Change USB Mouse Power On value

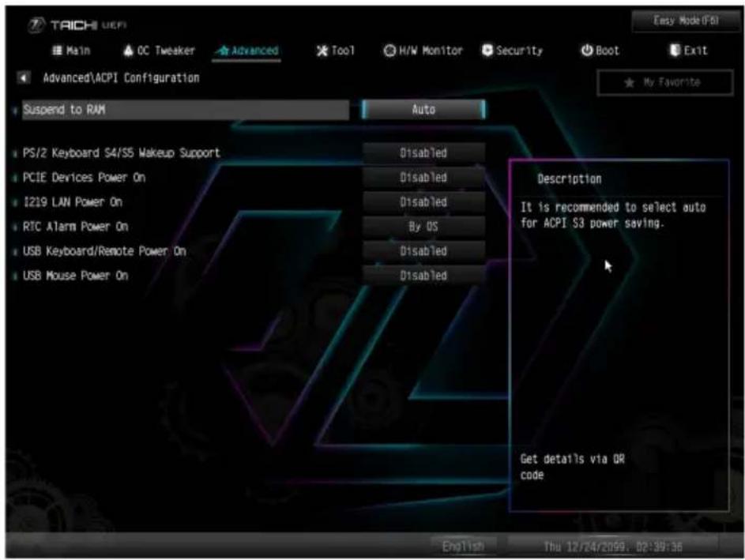(423, 276)
